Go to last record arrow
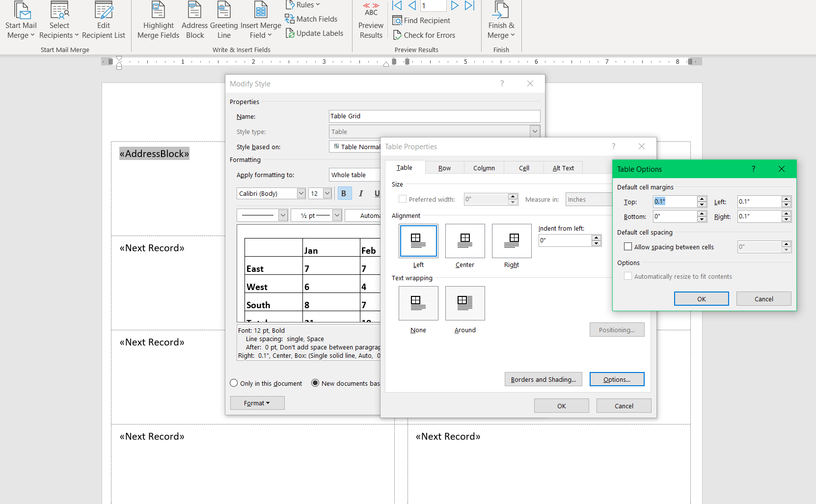The width and height of the screenshot is (816, 504). pos(470,5)
